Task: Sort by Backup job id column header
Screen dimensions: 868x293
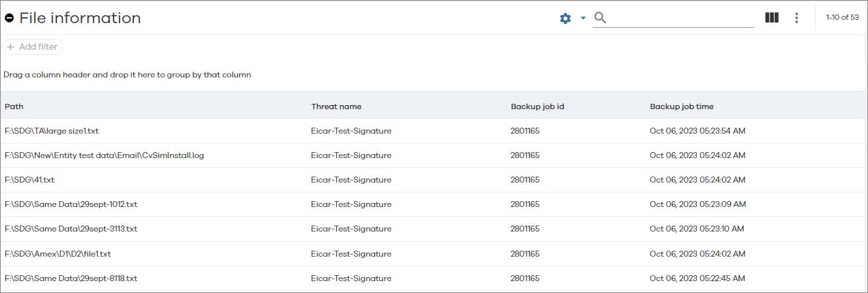Action: 537,106
